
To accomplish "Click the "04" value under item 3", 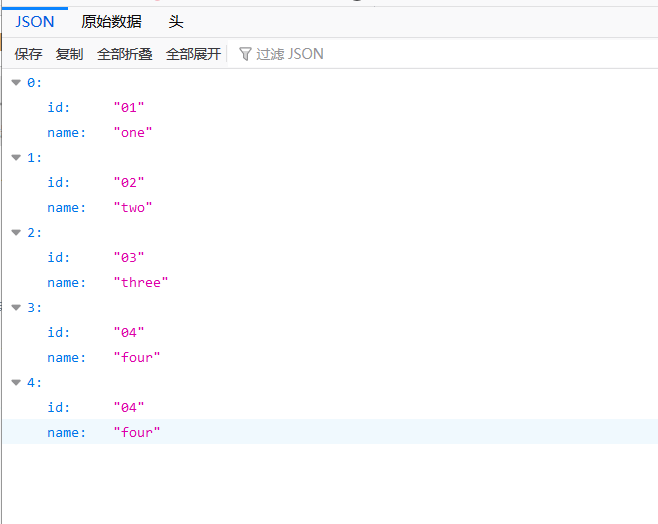I will [129, 333].
